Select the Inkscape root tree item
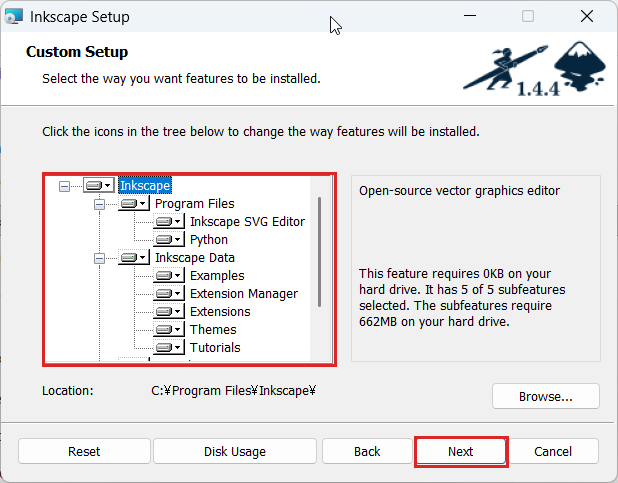Screen dimensions: 618x483 coord(145,185)
